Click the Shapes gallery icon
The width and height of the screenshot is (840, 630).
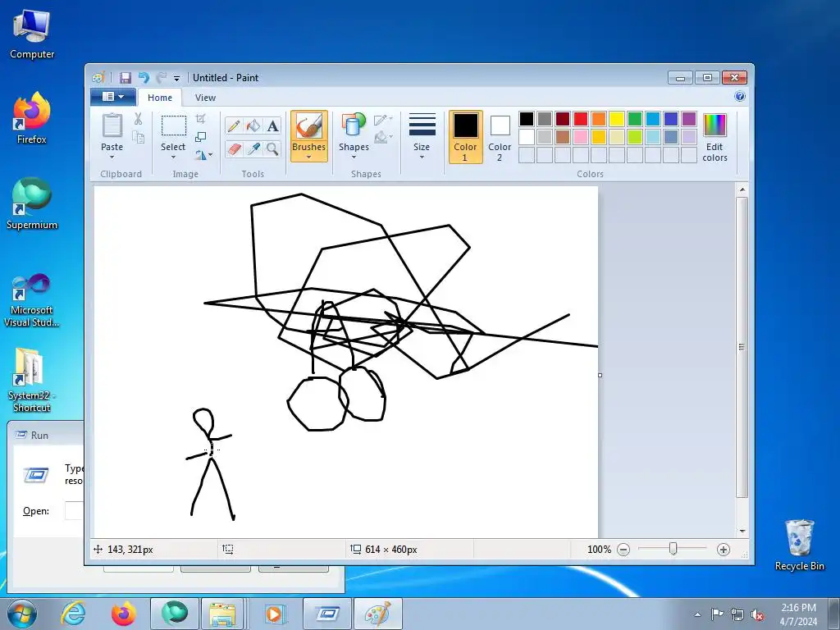(x=354, y=126)
